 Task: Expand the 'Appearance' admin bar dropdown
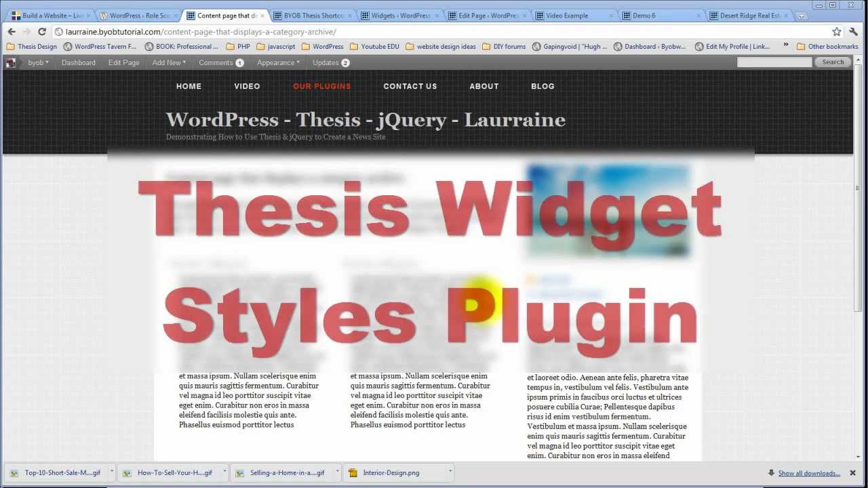click(278, 62)
